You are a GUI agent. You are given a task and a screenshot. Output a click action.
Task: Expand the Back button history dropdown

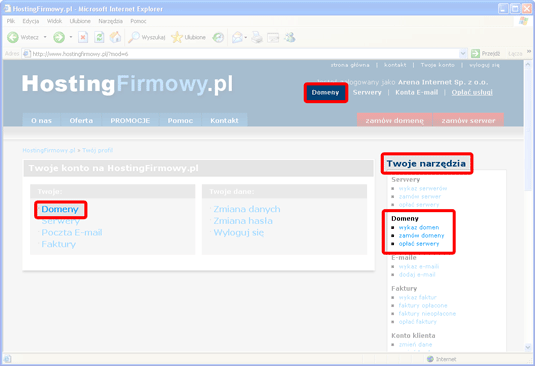pos(45,37)
